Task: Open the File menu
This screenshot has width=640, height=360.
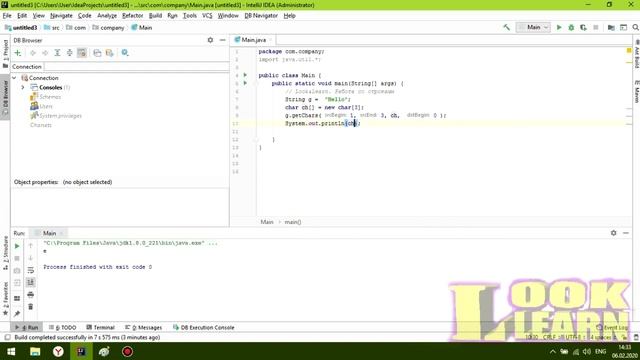Action: coord(7,16)
